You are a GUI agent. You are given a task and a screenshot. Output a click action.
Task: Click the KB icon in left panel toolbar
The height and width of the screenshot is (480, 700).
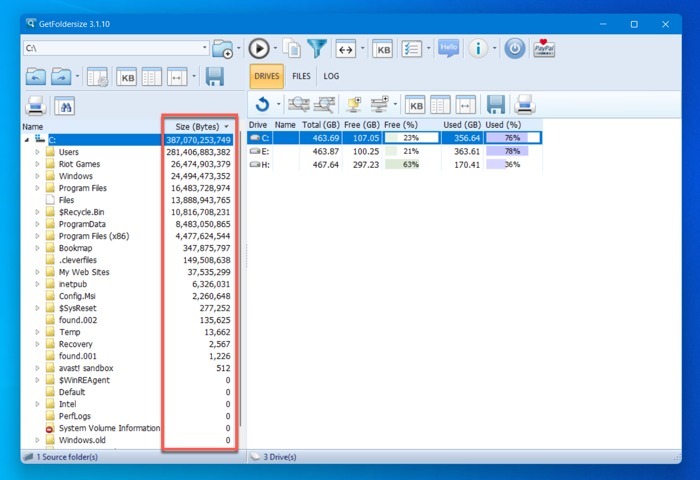(x=127, y=77)
